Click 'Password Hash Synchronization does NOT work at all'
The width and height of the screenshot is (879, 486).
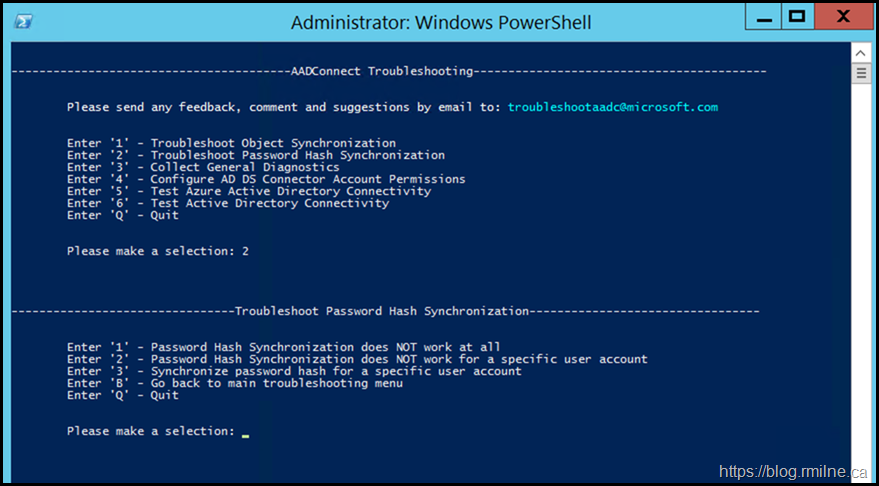tap(283, 347)
